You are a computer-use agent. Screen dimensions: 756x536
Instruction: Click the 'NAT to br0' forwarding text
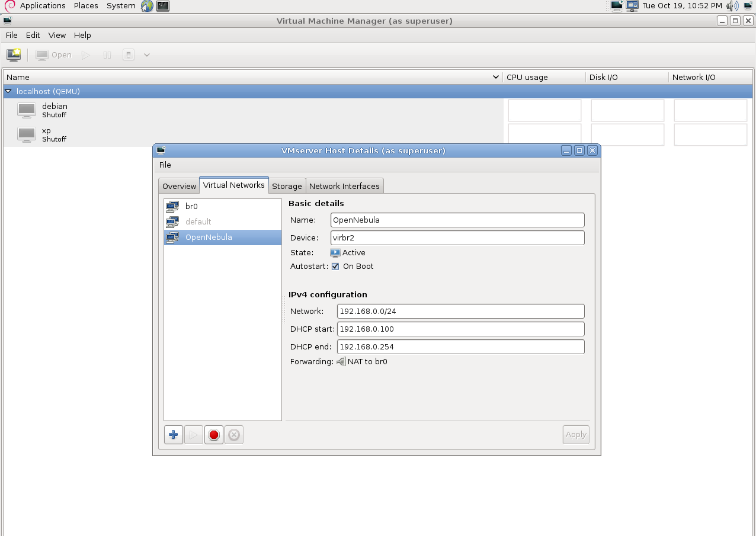point(367,361)
